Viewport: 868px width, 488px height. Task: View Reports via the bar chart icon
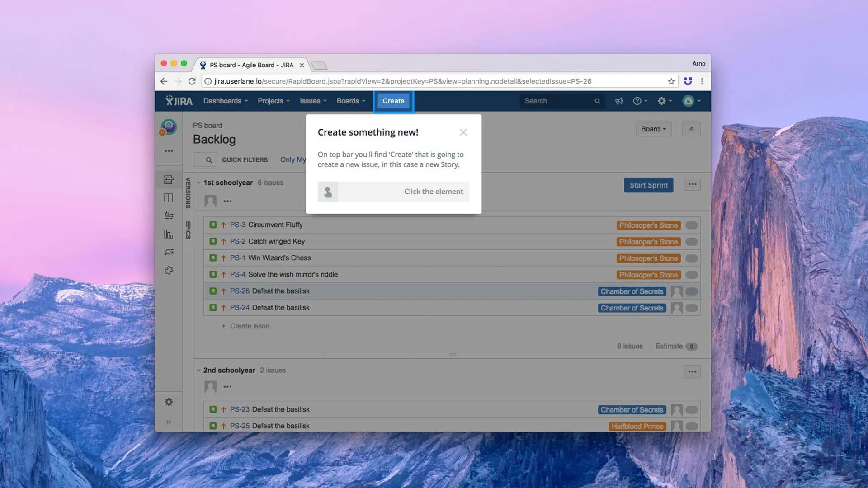pos(169,234)
